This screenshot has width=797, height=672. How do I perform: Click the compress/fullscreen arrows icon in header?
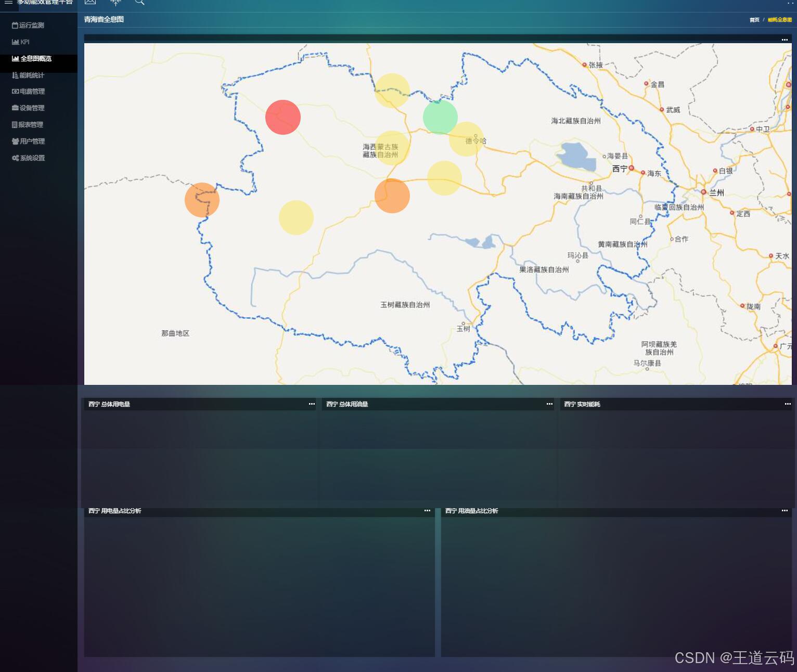coord(115,2)
